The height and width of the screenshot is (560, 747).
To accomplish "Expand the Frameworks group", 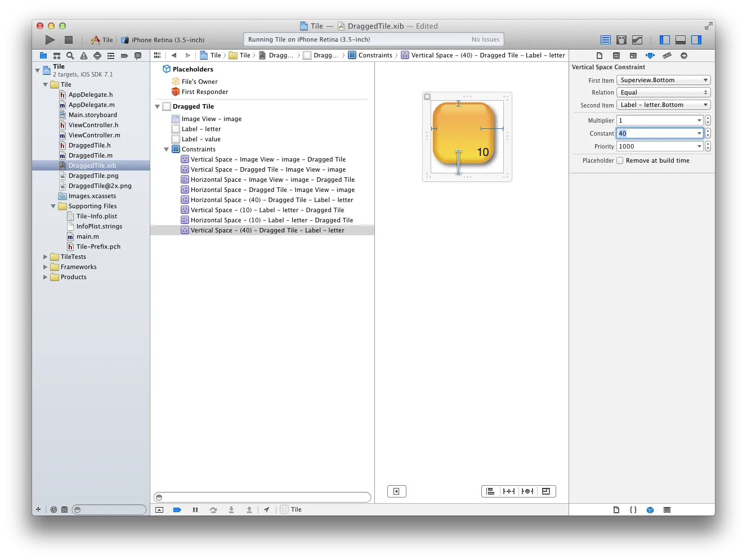I will (x=46, y=267).
